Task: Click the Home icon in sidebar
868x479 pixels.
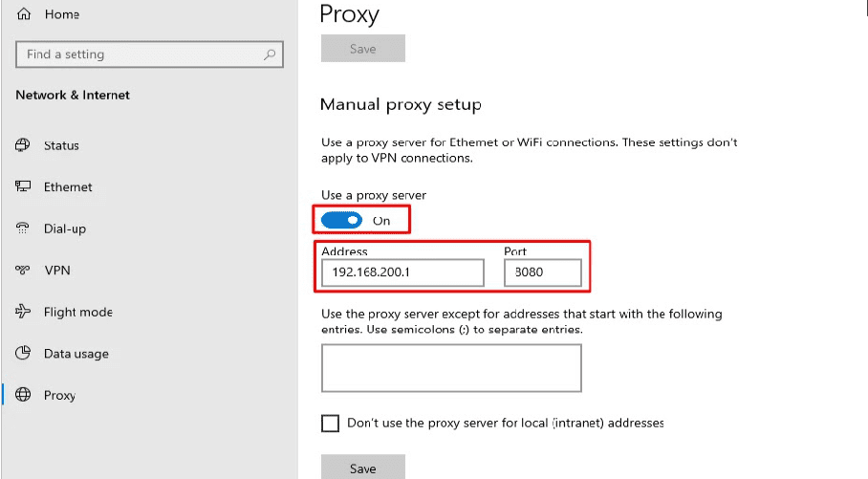Action: 24,15
